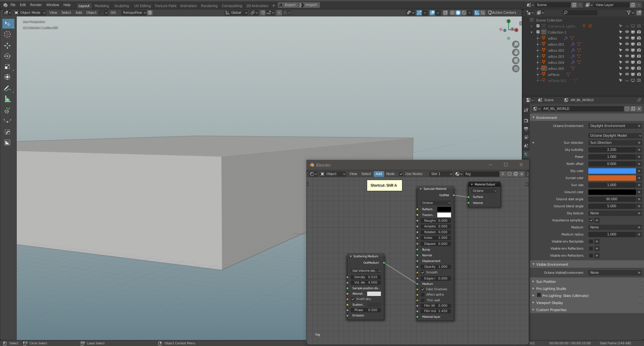Screen dimensions: 644x346
Task: Hide wBox.003 using its eye icon
Action: click(627, 56)
